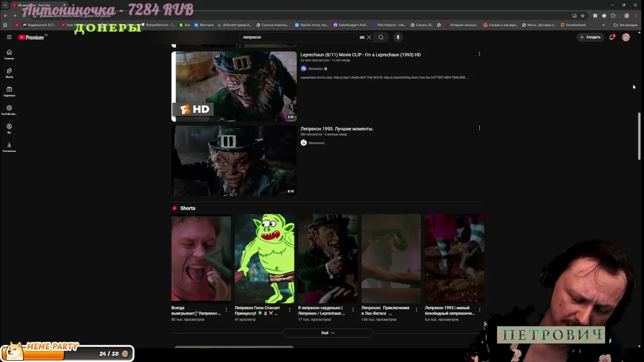Image resolution: width=644 pixels, height=362 pixels.
Task: Open the Скачать DLL bookmark
Action: [422, 25]
